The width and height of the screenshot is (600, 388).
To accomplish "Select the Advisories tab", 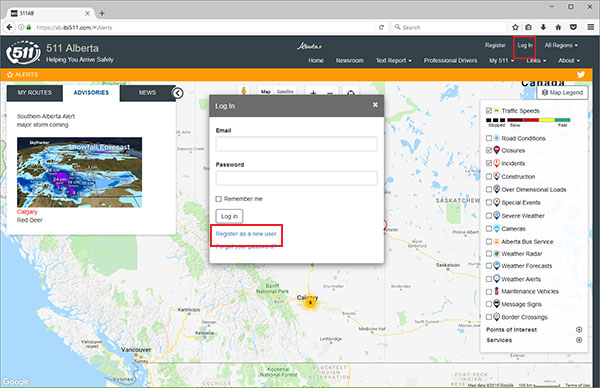I will click(x=91, y=93).
